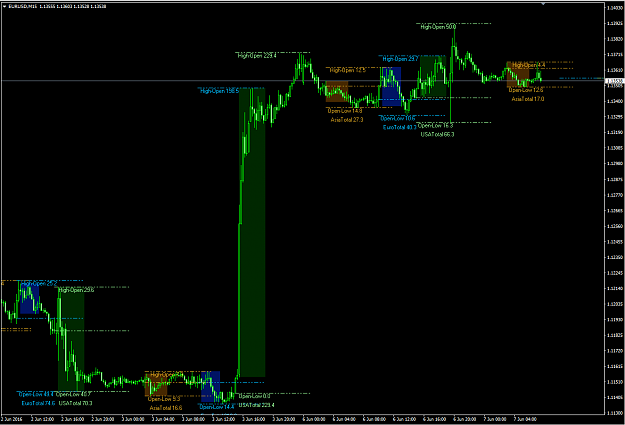This screenshot has width=625, height=425.
Task: Click the '6 Jun 20:00' time axis label
Action: coord(465,419)
